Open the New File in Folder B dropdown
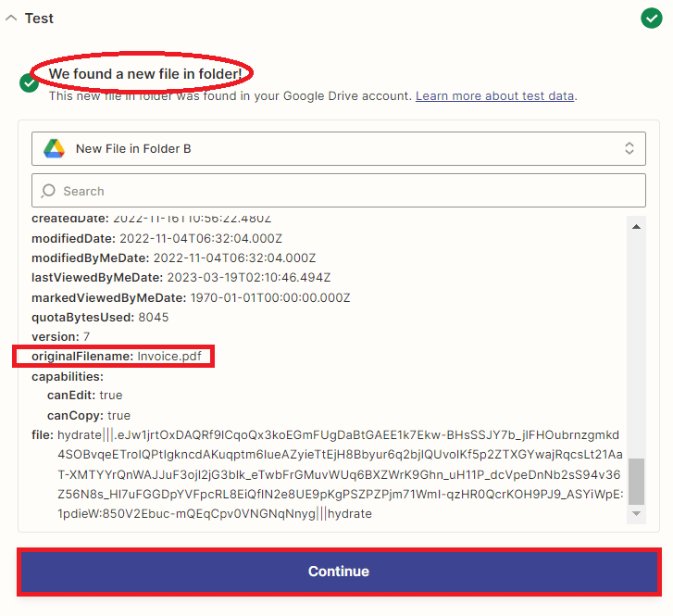Image resolution: width=673 pixels, height=616 pixels. [338, 148]
